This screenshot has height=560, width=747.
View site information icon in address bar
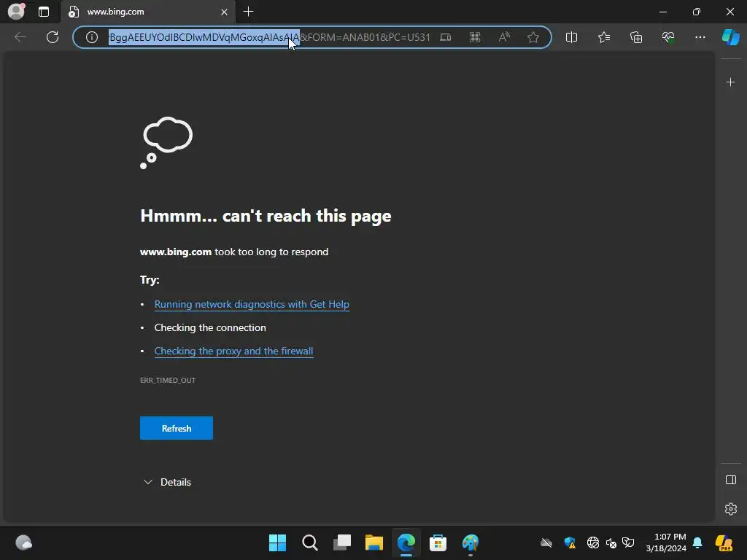click(92, 37)
